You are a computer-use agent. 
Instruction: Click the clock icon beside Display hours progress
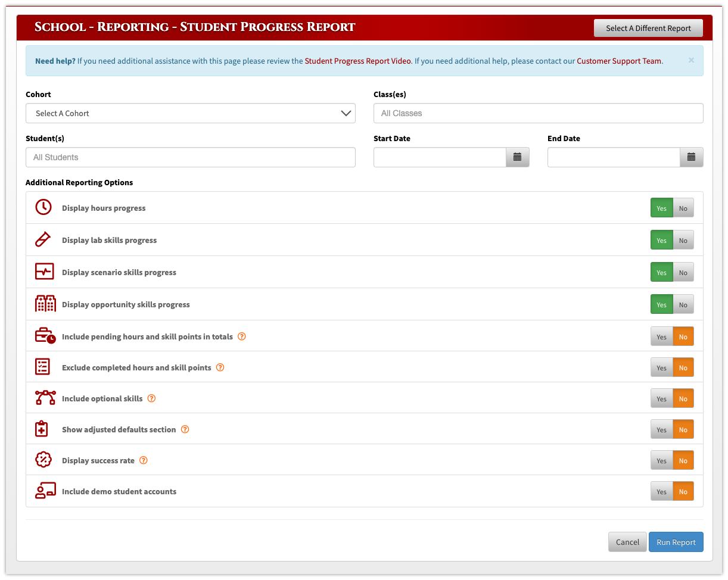pyautogui.click(x=43, y=207)
